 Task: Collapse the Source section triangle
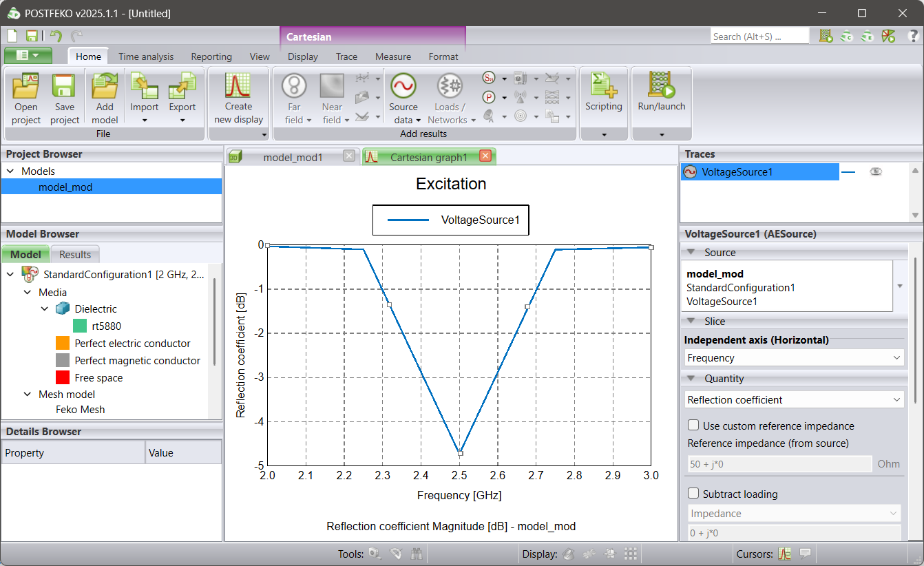(x=691, y=253)
